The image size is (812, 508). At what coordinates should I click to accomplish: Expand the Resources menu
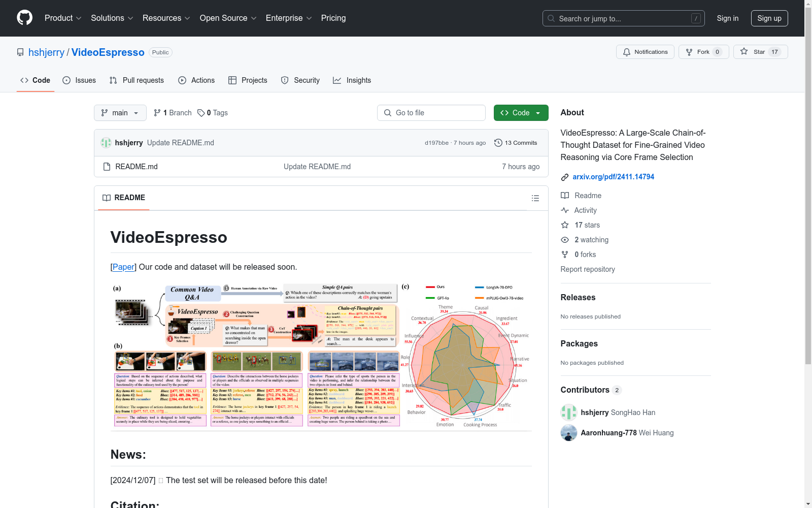pyautogui.click(x=166, y=18)
